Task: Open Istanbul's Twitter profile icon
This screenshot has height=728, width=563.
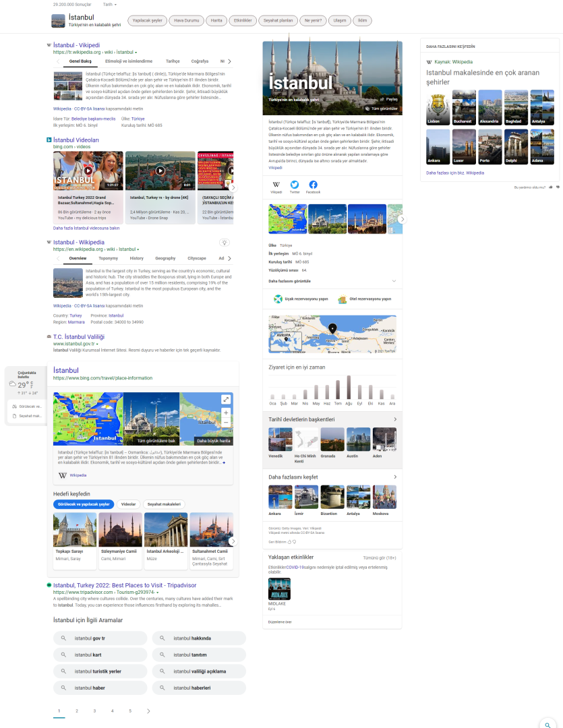Action: tap(295, 184)
